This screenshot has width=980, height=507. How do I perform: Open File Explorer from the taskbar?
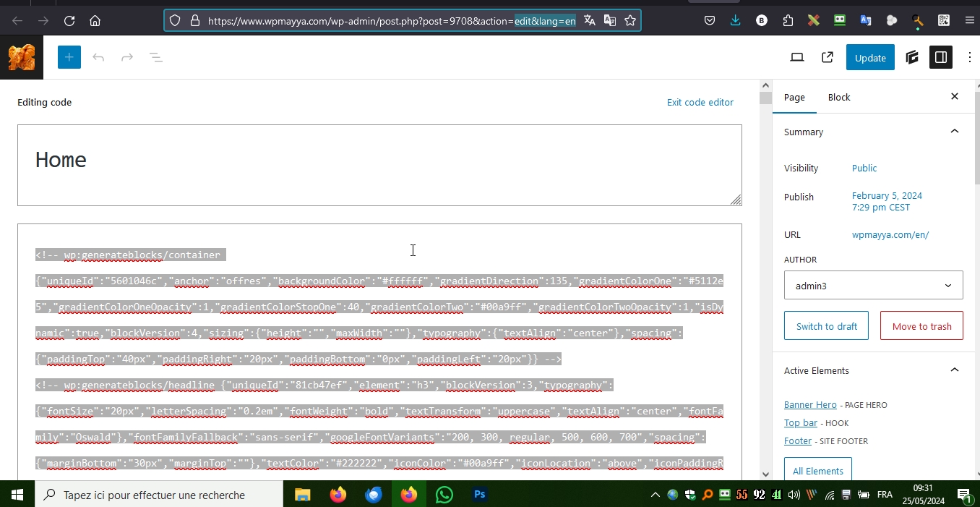pyautogui.click(x=302, y=495)
